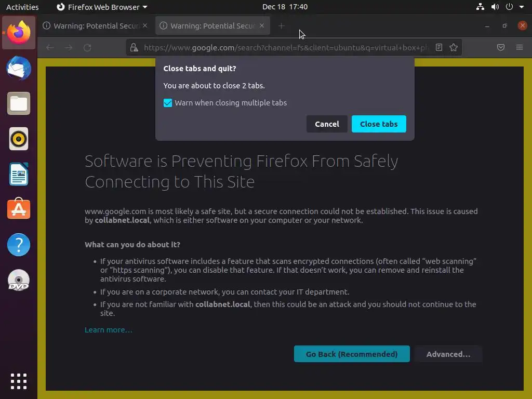
Task: Click the Advanced... button
Action: tap(448, 354)
